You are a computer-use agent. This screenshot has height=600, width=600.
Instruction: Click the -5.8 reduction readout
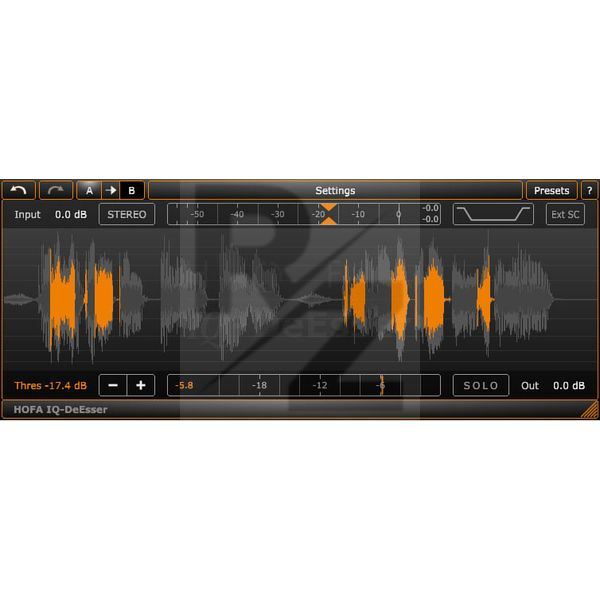click(x=184, y=385)
